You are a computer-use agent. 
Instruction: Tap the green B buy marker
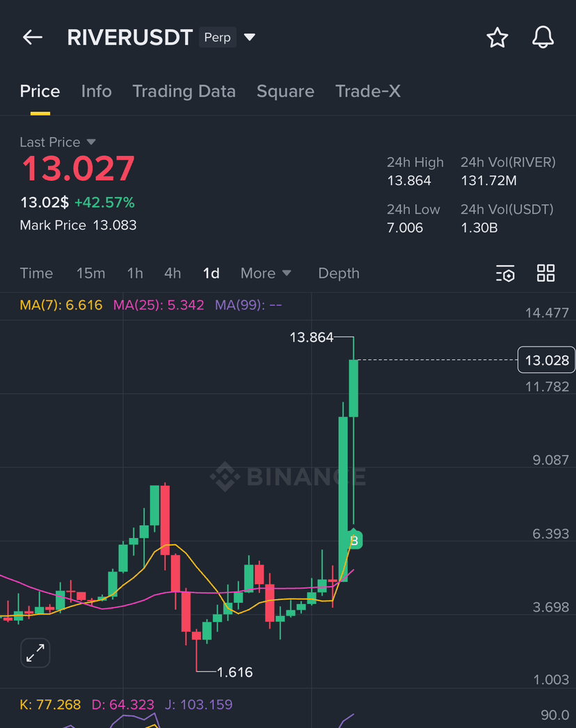tap(355, 540)
